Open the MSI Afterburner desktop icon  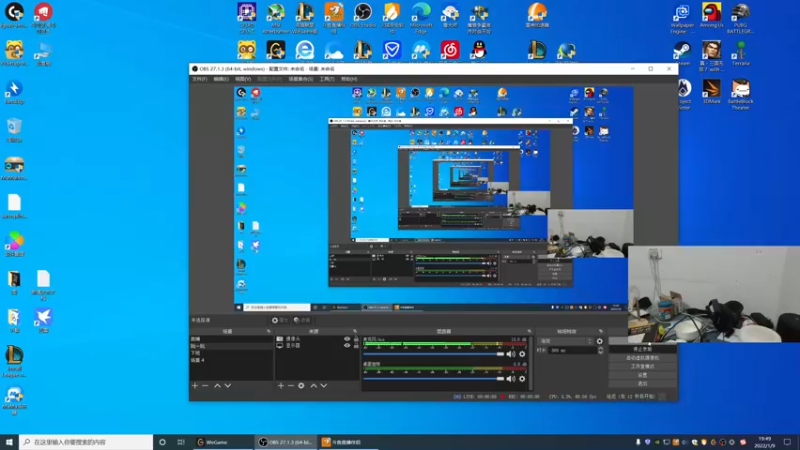point(276,18)
